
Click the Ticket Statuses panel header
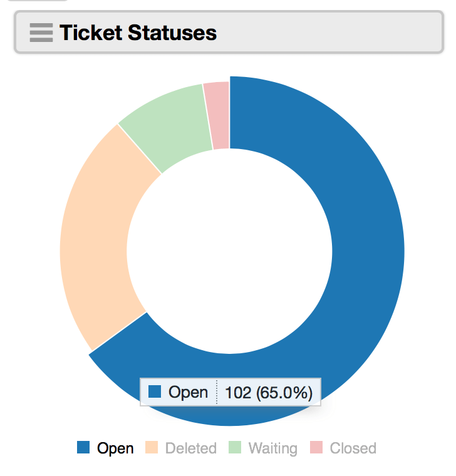(x=229, y=32)
